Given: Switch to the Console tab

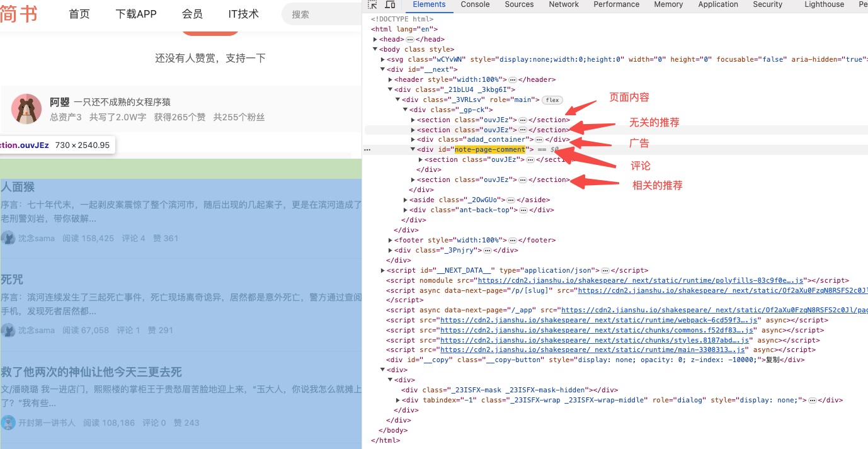Looking at the screenshot, I should tap(475, 4).
